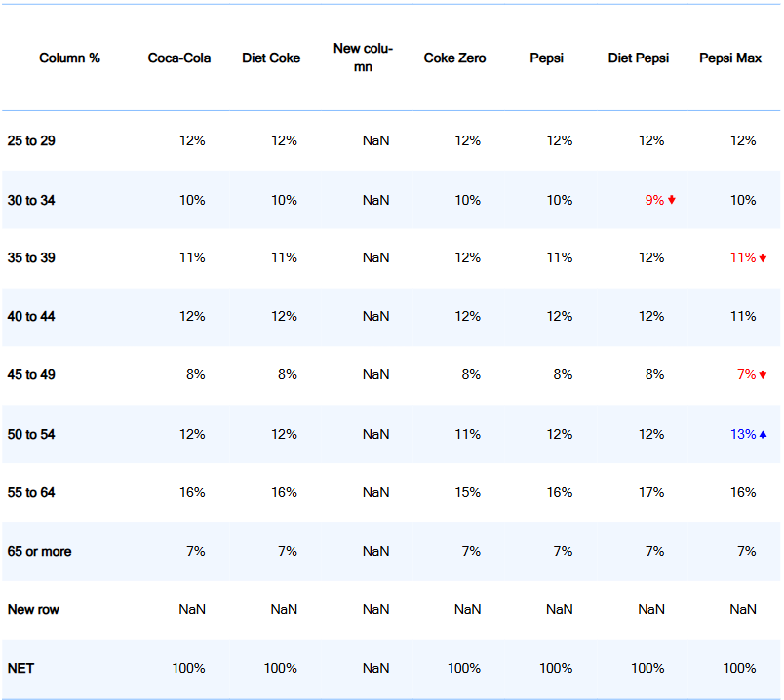The height and width of the screenshot is (700, 784).
Task: Click Coke Zero 15% cell for 55 to 64
Action: click(467, 492)
